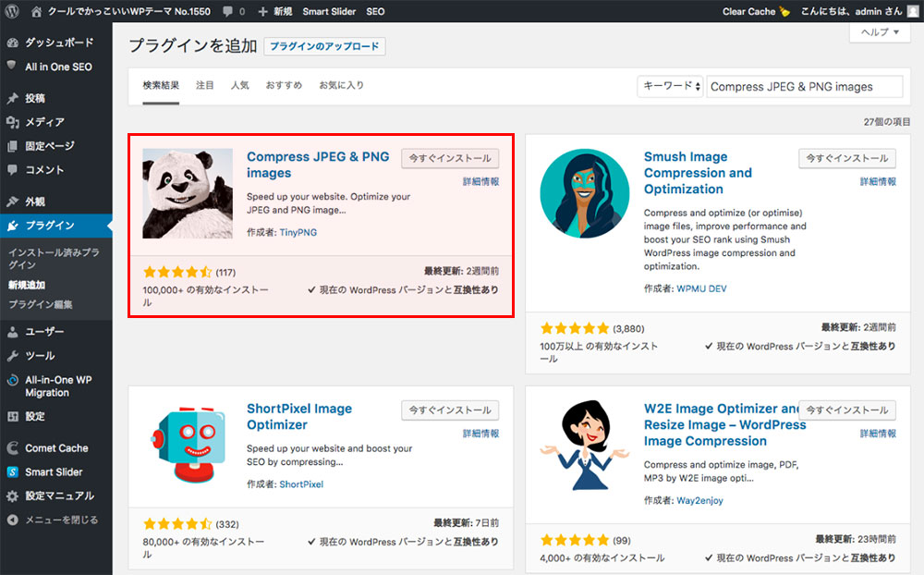Click the panda plugin thumbnail
Viewport: 924px width, 575px height.
coord(188,193)
